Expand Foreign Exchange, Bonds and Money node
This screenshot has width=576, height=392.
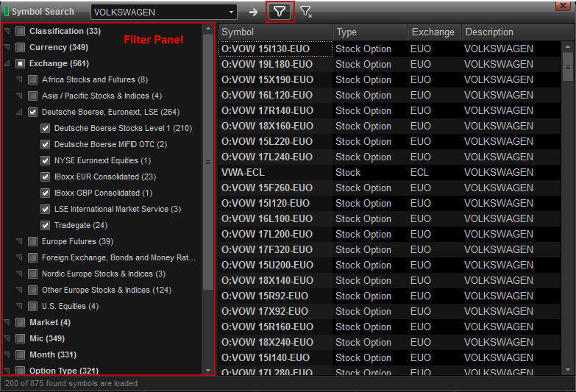coord(19,257)
